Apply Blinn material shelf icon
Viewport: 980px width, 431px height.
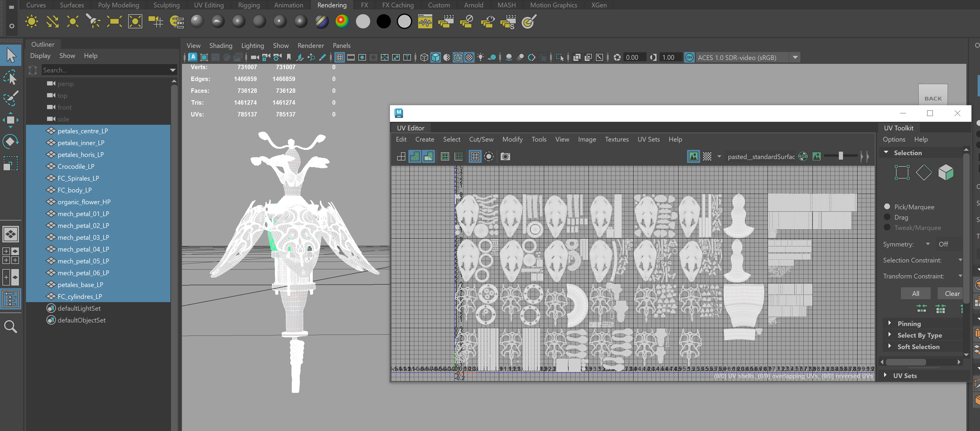[x=238, y=21]
